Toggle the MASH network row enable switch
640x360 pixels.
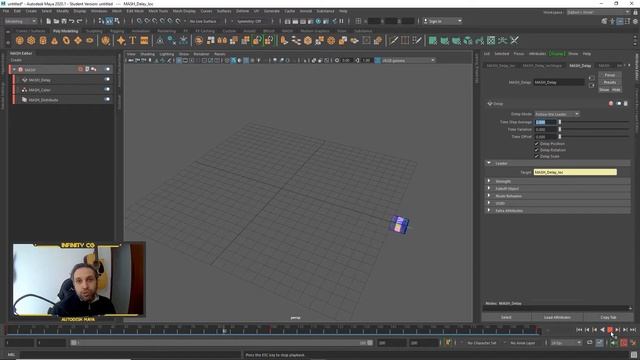click(x=107, y=70)
